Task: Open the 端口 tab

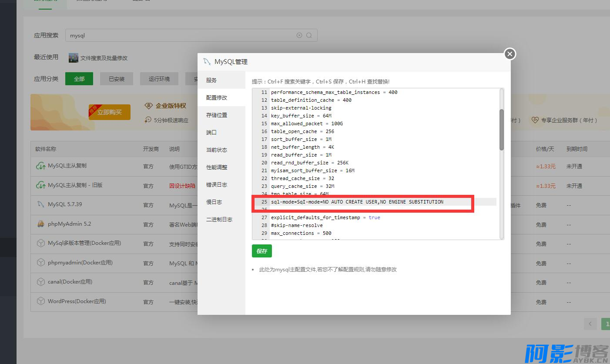Action: click(221, 133)
